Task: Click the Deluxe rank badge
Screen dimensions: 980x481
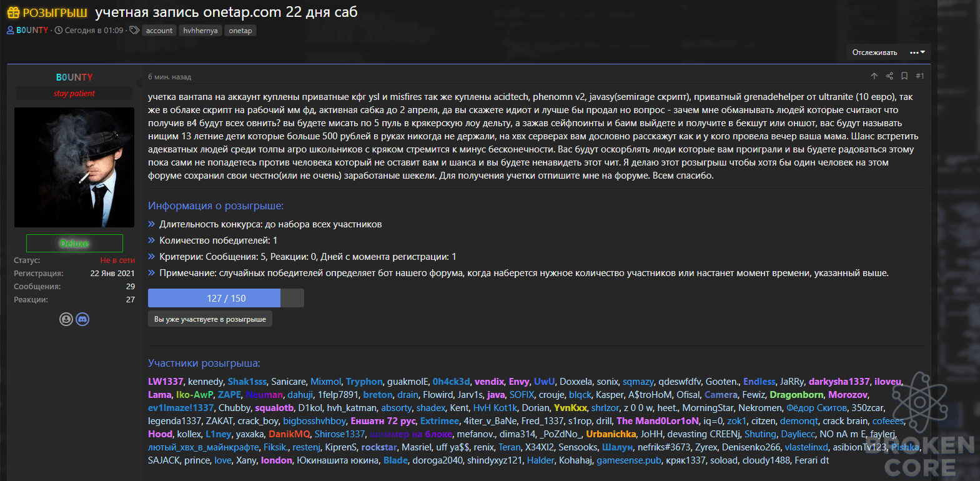Action: tap(74, 243)
